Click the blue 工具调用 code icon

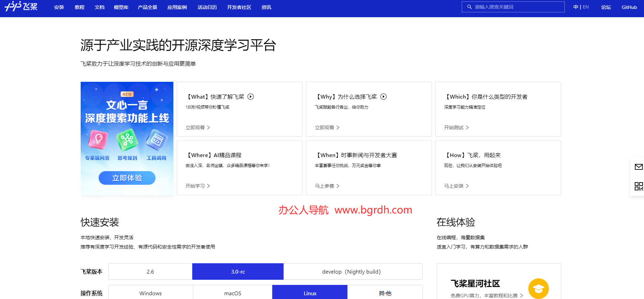157,140
